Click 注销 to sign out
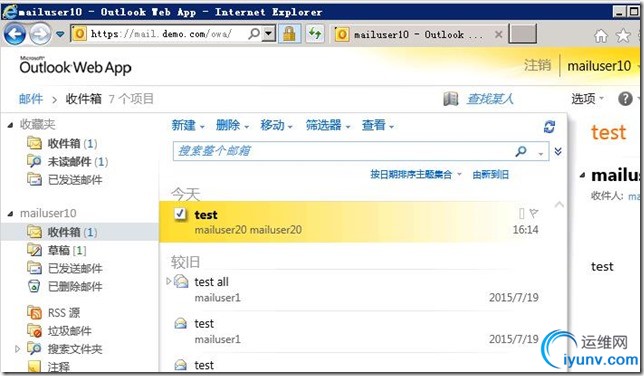Screen dimensions: 644x376 point(537,65)
